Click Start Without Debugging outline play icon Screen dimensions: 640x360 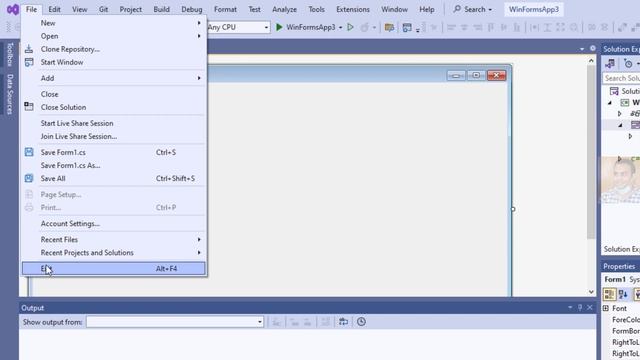click(x=350, y=27)
